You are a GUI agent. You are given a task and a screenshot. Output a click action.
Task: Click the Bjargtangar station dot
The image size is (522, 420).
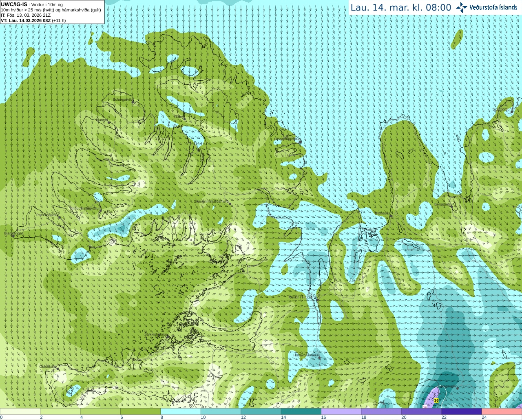click(x=13, y=236)
